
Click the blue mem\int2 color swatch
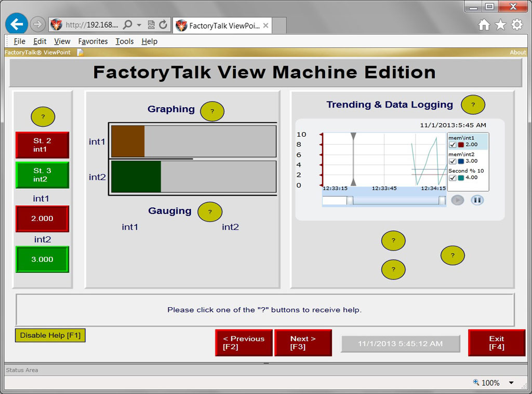click(461, 161)
